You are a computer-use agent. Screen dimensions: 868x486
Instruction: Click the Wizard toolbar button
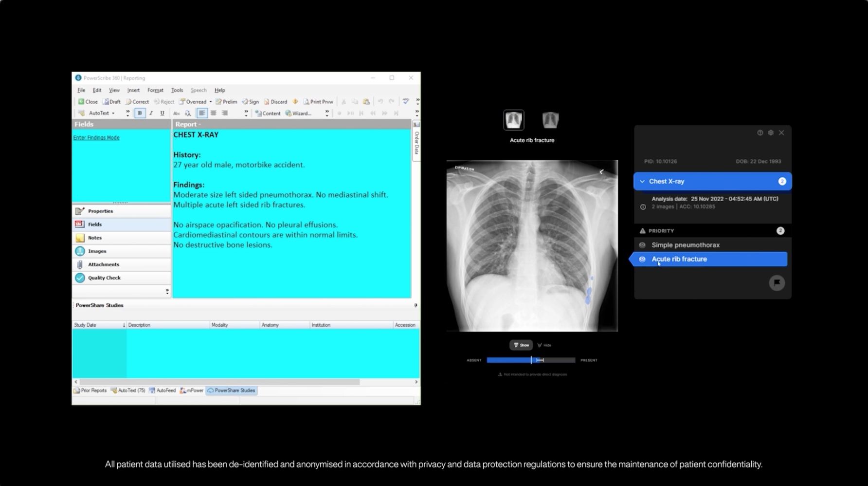point(298,113)
